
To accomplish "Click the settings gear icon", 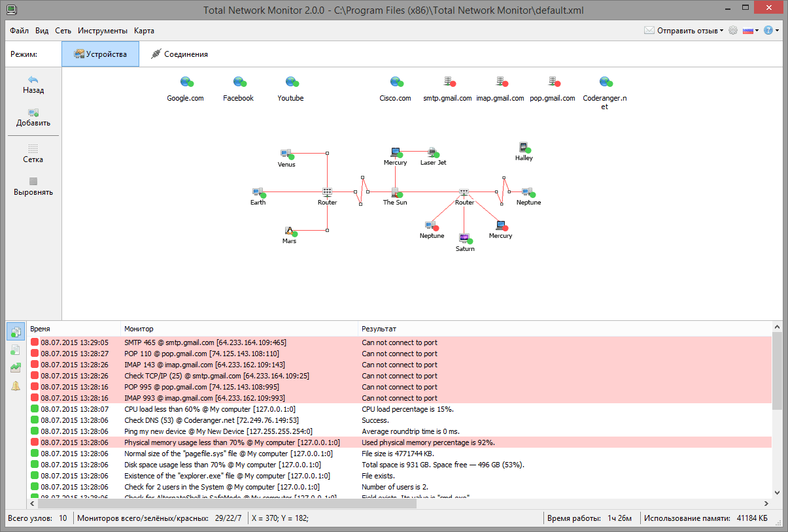I will pos(733,30).
